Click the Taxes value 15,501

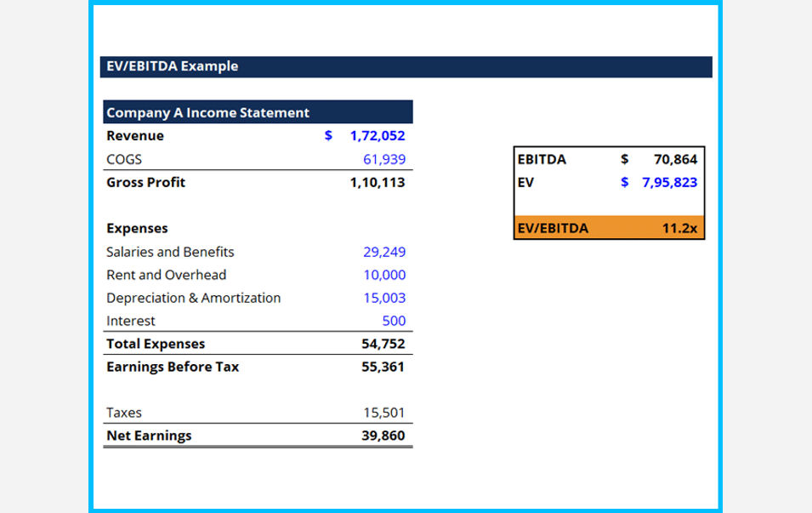coord(386,413)
